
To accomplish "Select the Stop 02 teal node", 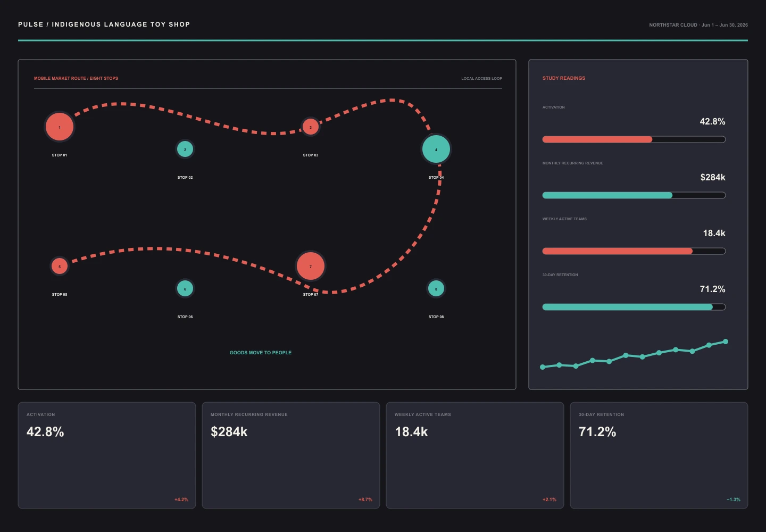I will click(x=185, y=149).
